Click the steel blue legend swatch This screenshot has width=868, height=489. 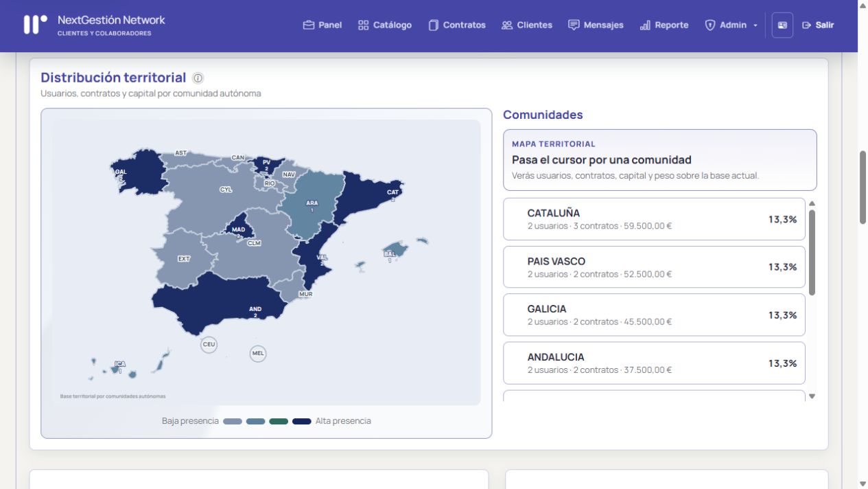(256, 421)
